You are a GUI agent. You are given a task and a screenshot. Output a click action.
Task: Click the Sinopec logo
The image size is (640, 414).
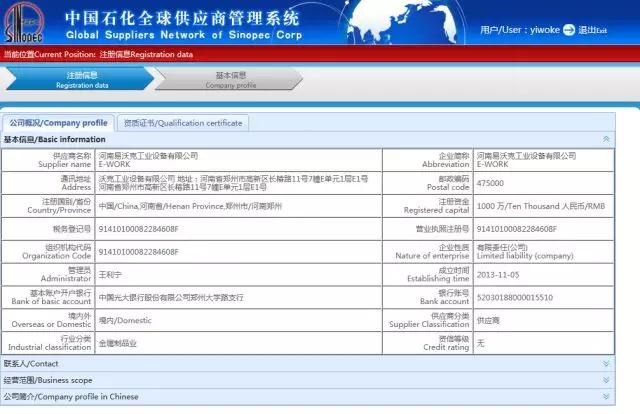pos(26,24)
